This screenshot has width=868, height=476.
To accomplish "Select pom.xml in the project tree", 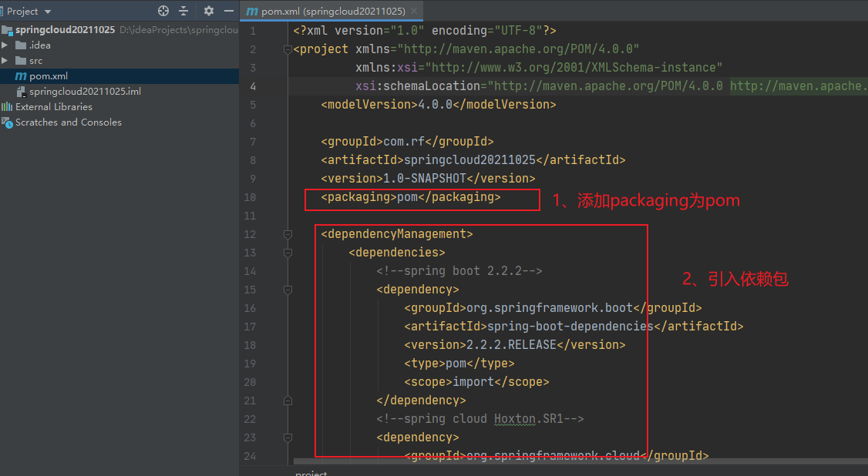I will 119,75.
